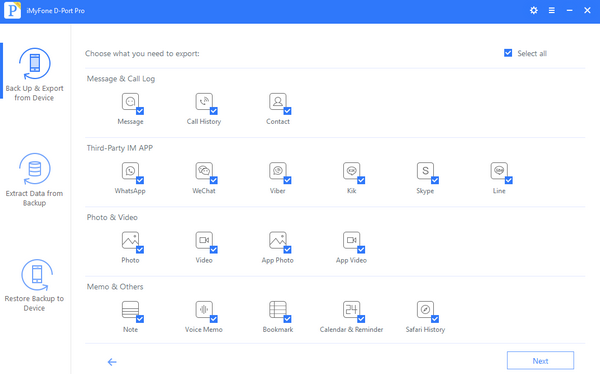This screenshot has height=374, width=600.
Task: Uncheck the App Photo checkbox
Action: [x=287, y=250]
